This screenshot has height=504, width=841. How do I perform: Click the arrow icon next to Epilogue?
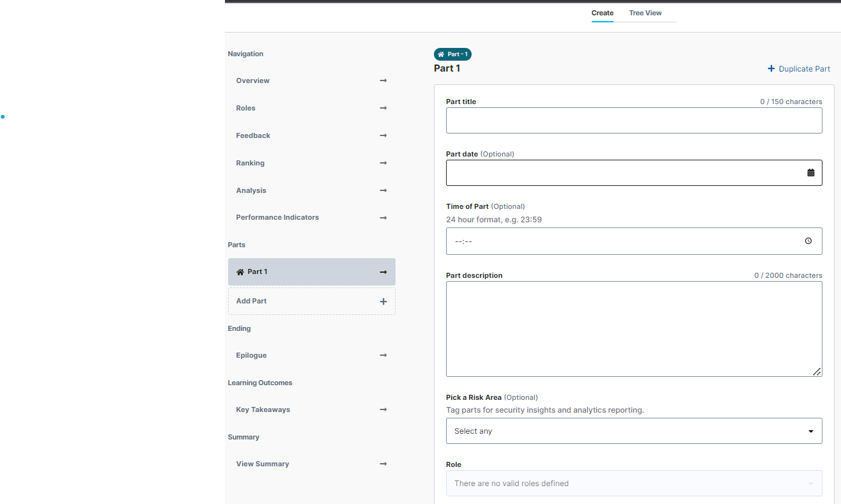[x=383, y=355]
